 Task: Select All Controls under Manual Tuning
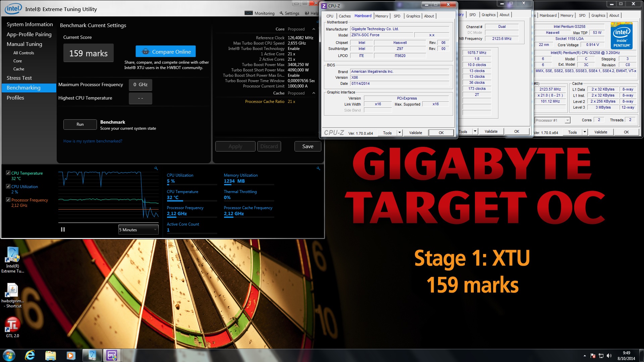coord(23,53)
